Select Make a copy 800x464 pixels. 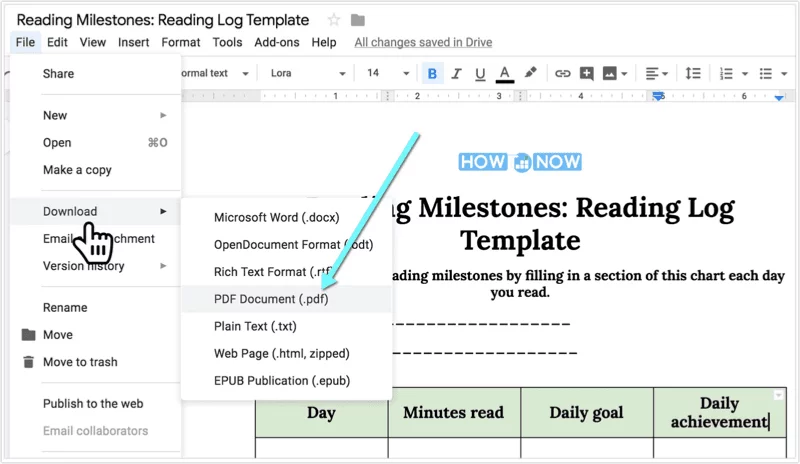tap(96, 170)
